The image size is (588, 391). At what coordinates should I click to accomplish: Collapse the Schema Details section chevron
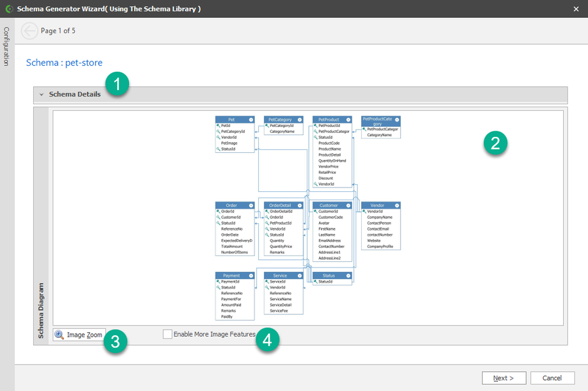coord(42,95)
